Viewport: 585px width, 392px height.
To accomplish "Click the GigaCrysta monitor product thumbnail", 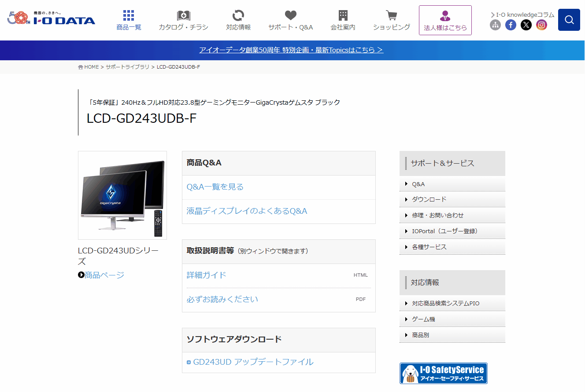I will [x=122, y=195].
